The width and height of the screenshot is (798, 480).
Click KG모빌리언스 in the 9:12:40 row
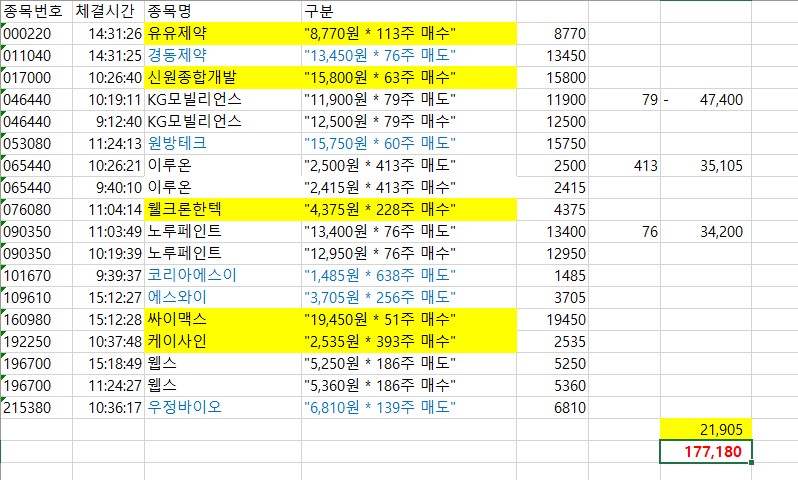[223, 122]
